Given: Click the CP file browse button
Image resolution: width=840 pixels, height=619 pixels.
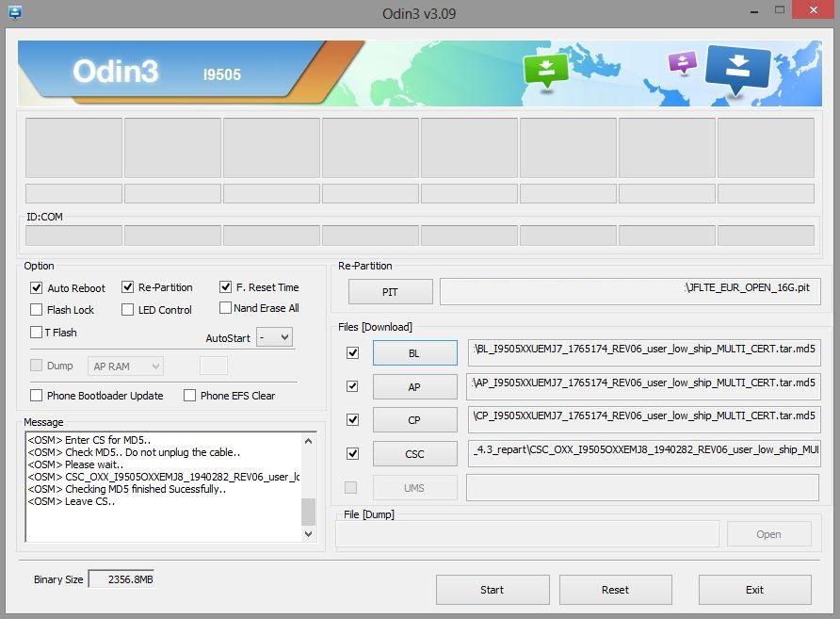Looking at the screenshot, I should point(414,420).
